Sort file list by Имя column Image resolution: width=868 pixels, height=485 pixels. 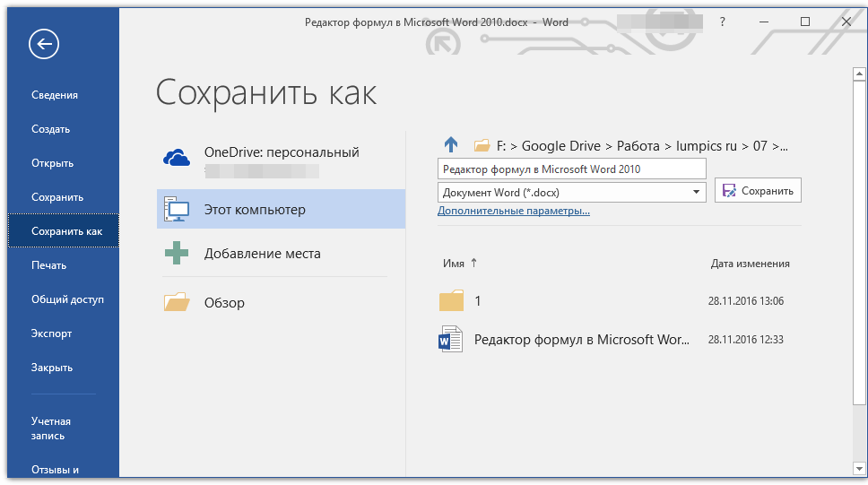[x=454, y=264]
